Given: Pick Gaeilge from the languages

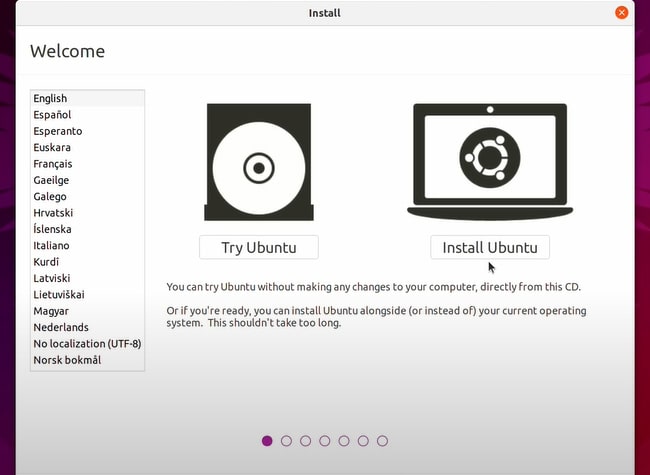Looking at the screenshot, I should click(x=87, y=180).
